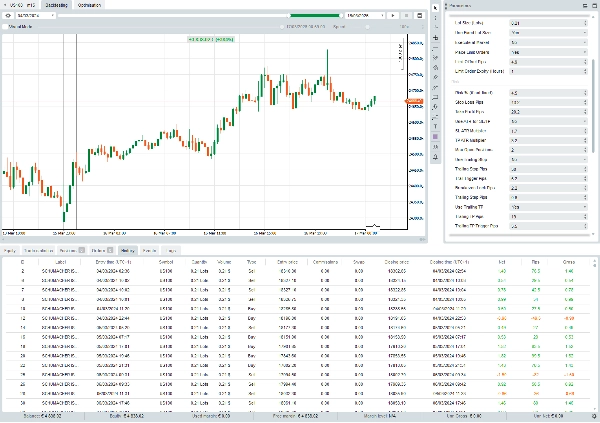Sort history by the Net column header
This screenshot has width=600, height=423.
point(501,261)
